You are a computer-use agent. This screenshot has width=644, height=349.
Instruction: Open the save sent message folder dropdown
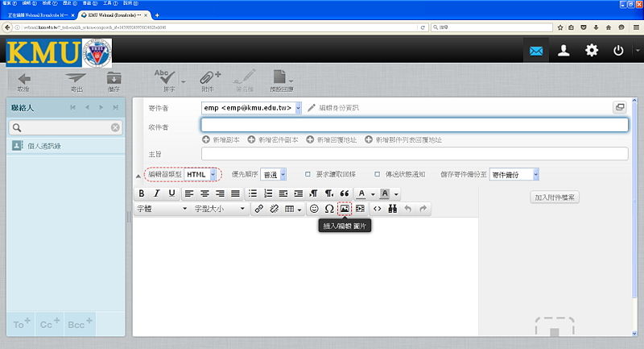[x=514, y=175]
